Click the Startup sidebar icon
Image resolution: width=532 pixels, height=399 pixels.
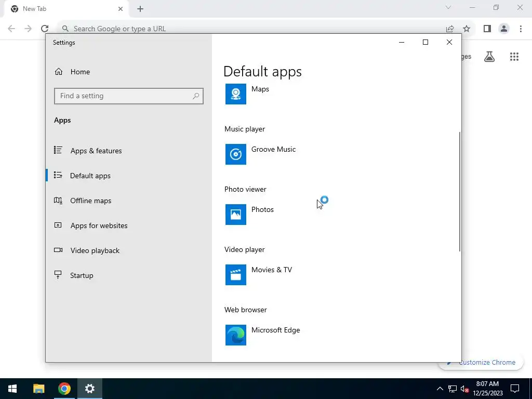coord(58,275)
